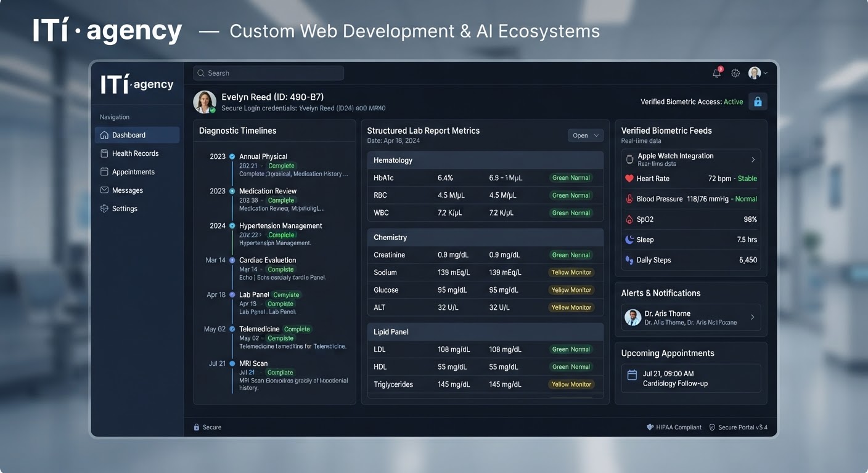
Task: Click the Apple Watch device icon
Action: click(x=629, y=160)
